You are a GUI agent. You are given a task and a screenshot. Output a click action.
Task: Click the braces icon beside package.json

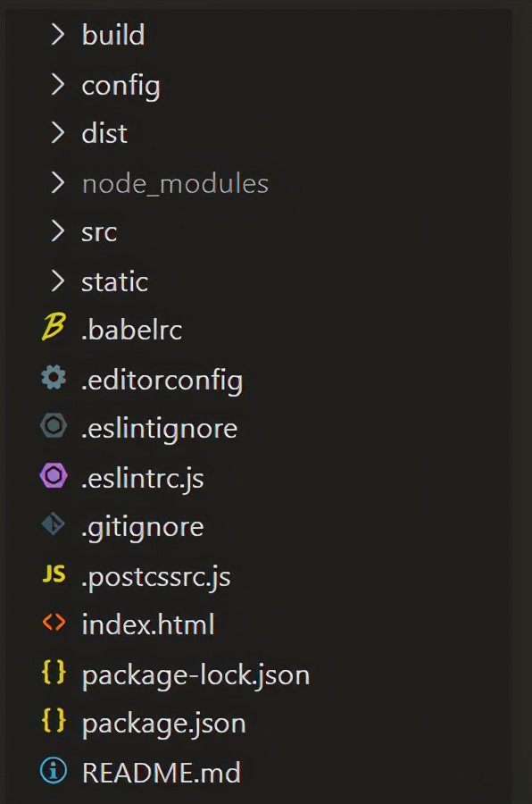point(54,720)
